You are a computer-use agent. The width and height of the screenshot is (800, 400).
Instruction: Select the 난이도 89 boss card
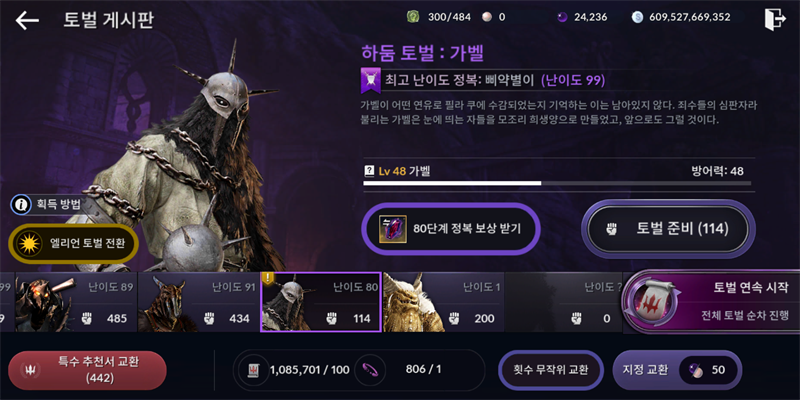tap(77, 302)
